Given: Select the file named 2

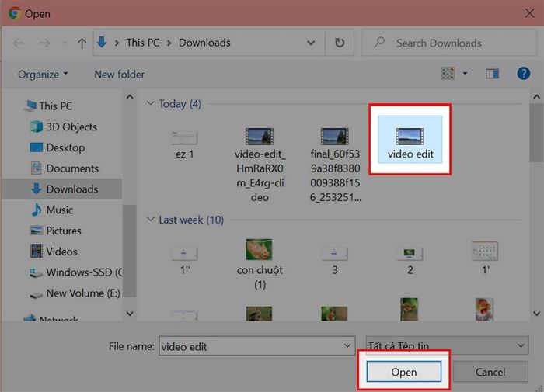Looking at the screenshot, I should click(x=410, y=260).
